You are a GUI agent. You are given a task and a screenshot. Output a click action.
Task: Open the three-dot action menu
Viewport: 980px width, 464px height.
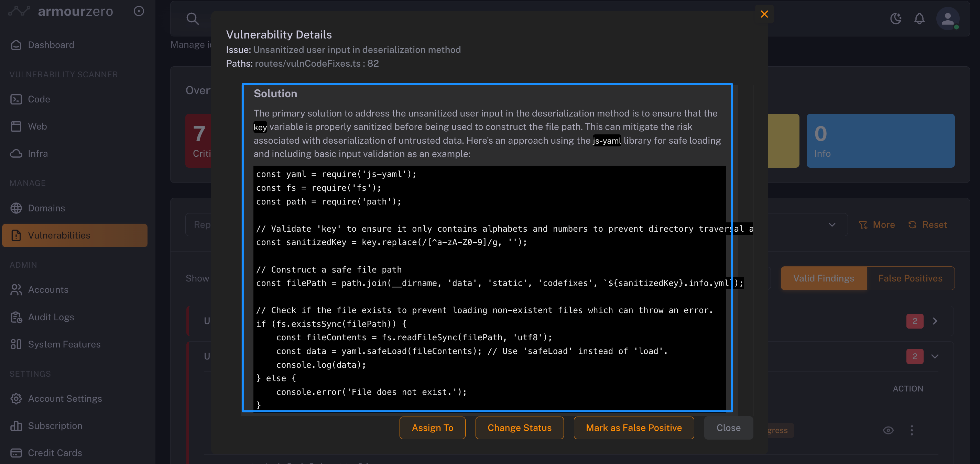tap(912, 430)
